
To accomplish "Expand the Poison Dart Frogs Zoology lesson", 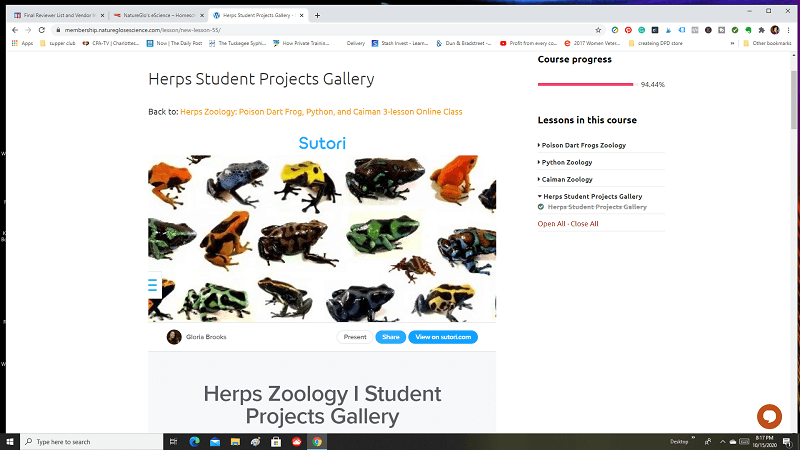I will coord(582,145).
